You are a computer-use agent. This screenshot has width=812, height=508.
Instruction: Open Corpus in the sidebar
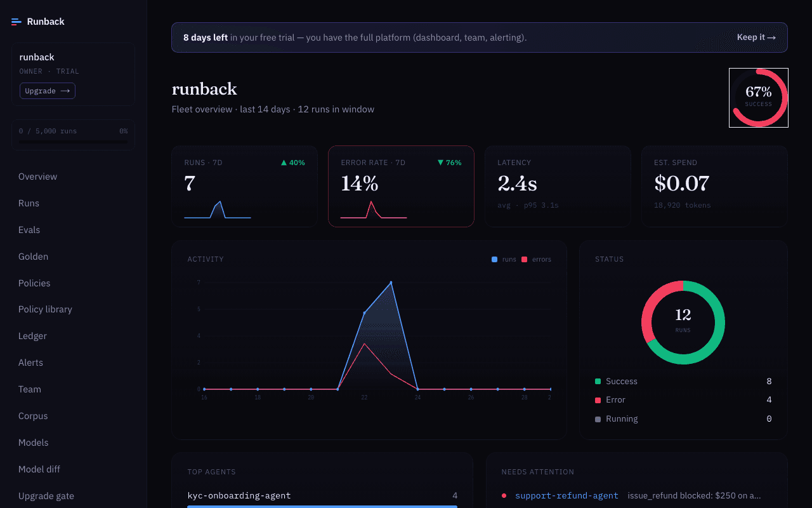[33, 416]
